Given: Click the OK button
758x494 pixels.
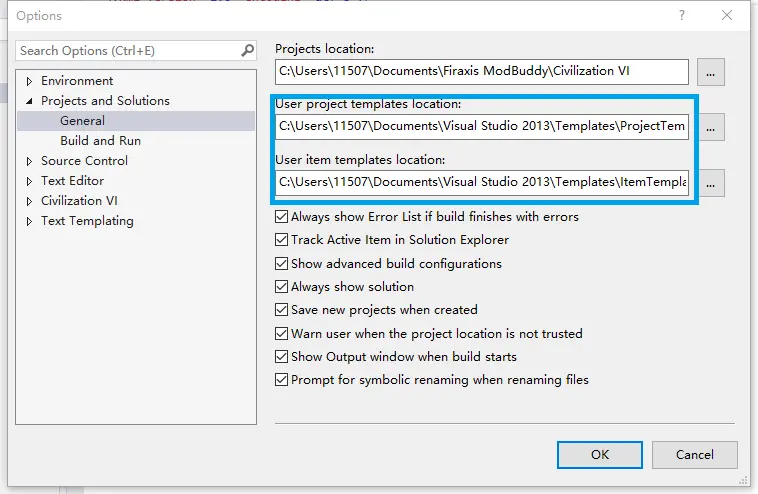Looking at the screenshot, I should pyautogui.click(x=600, y=454).
